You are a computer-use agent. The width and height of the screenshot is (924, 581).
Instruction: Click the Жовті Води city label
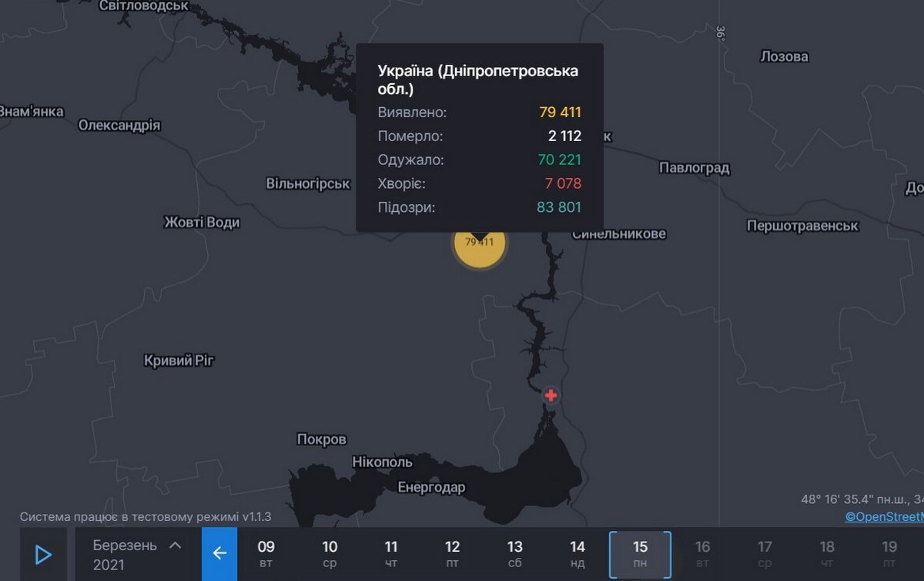[202, 222]
